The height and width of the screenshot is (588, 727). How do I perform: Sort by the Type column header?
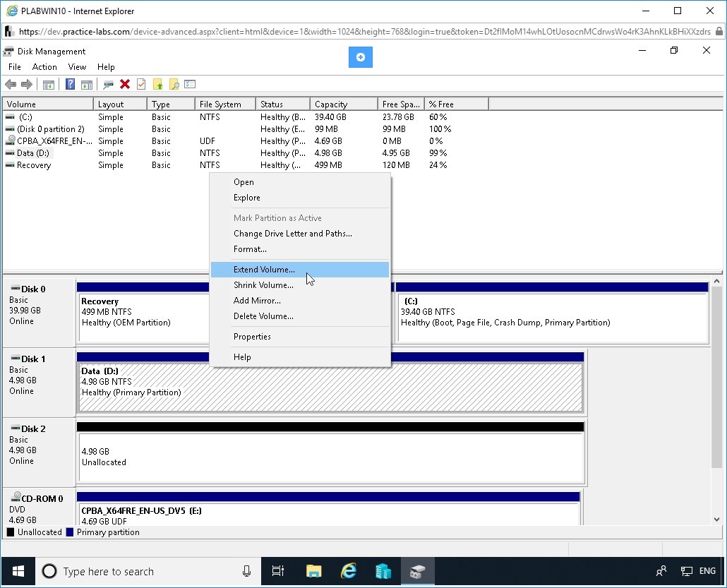pos(171,104)
